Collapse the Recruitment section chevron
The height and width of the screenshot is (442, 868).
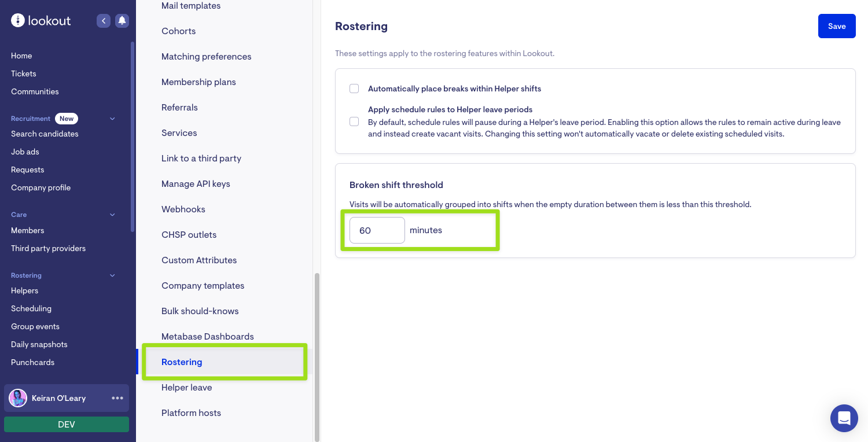[112, 119]
